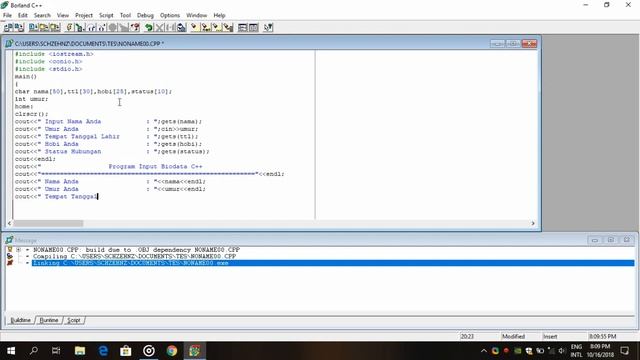Screen dimensions: 640x360
Task: Open File Explorer from the taskbar
Action: tap(80, 351)
